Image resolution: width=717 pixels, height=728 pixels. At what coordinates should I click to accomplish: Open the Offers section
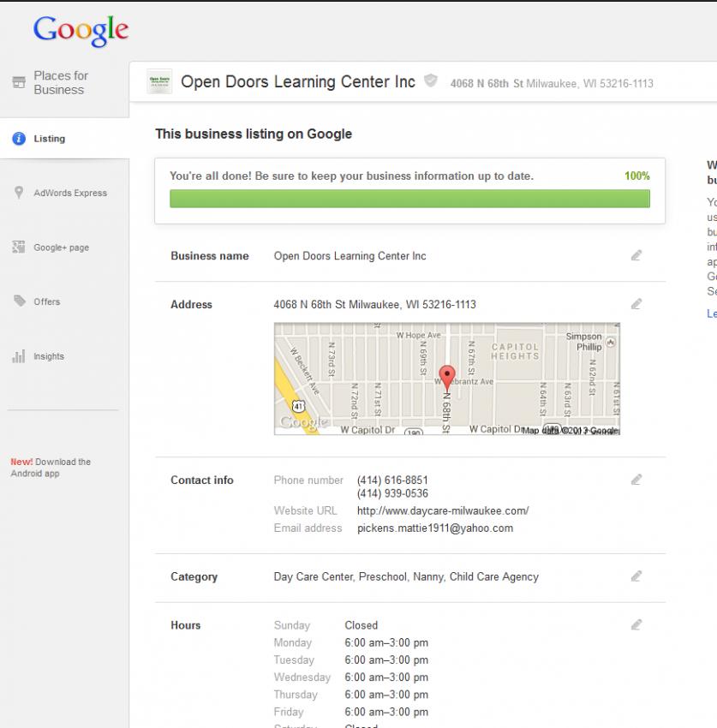pos(46,301)
